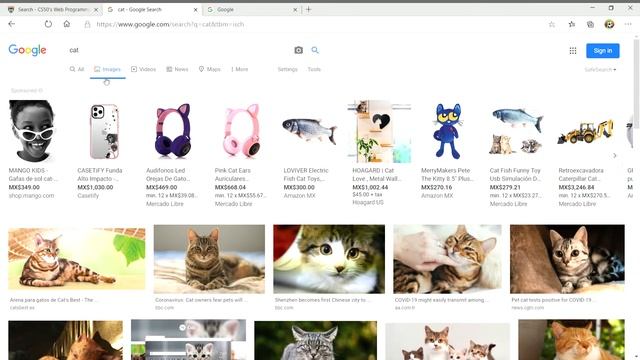
Task: Select the Maps results tab
Action: point(209,69)
